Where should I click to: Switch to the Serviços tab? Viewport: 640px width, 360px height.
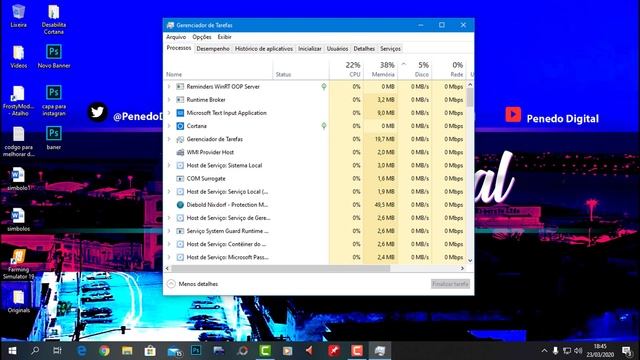click(390, 49)
